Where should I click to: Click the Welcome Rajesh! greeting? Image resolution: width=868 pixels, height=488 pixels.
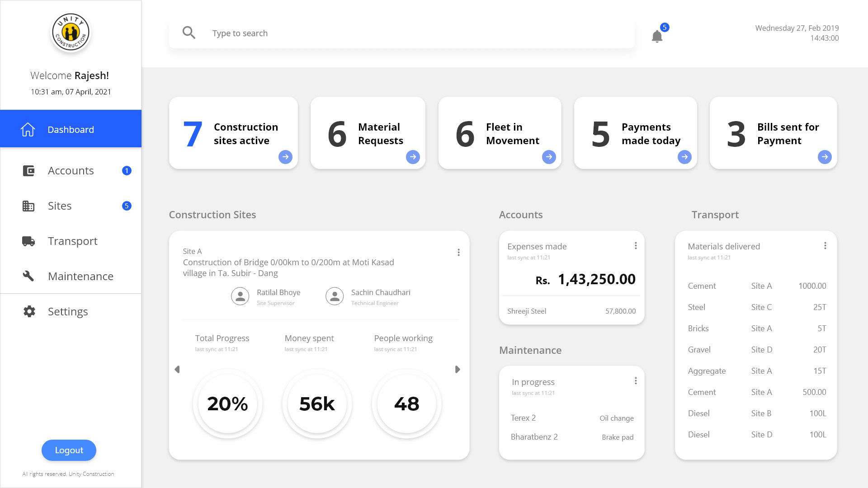click(x=70, y=75)
